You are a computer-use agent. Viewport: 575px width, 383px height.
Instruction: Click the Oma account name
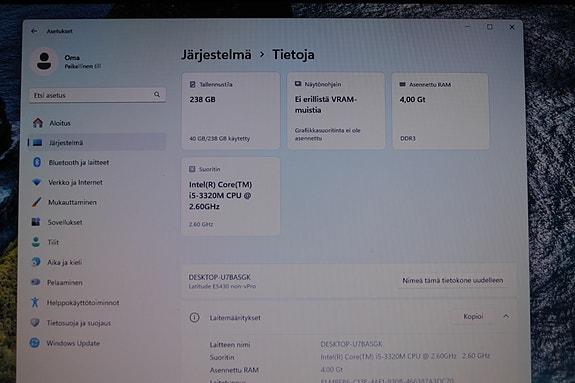(72, 58)
